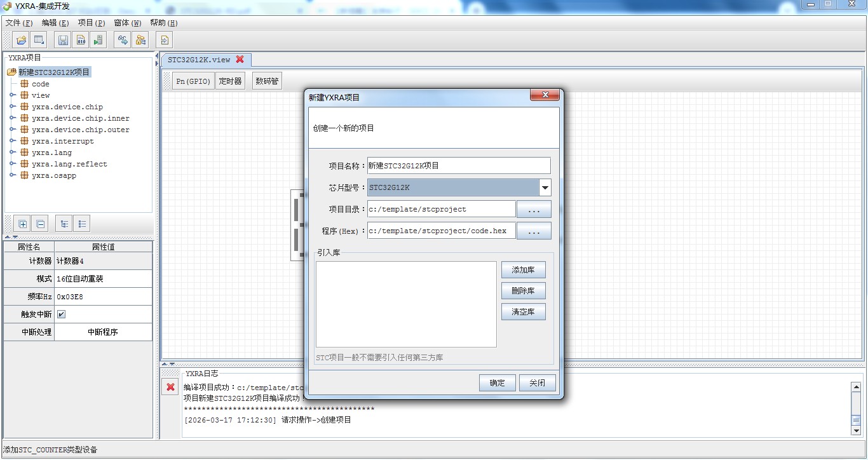Switch tree panel to list view icon

81,223
